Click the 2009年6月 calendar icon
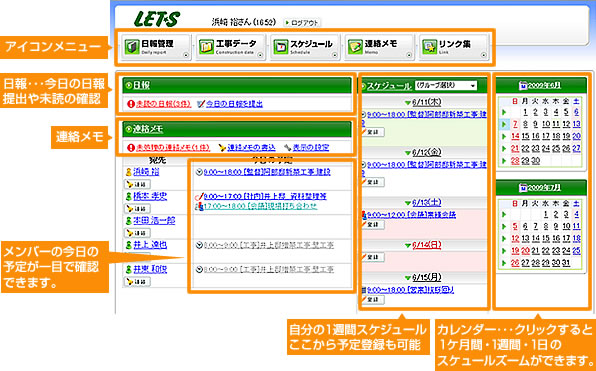The width and height of the screenshot is (596, 371). (x=522, y=86)
